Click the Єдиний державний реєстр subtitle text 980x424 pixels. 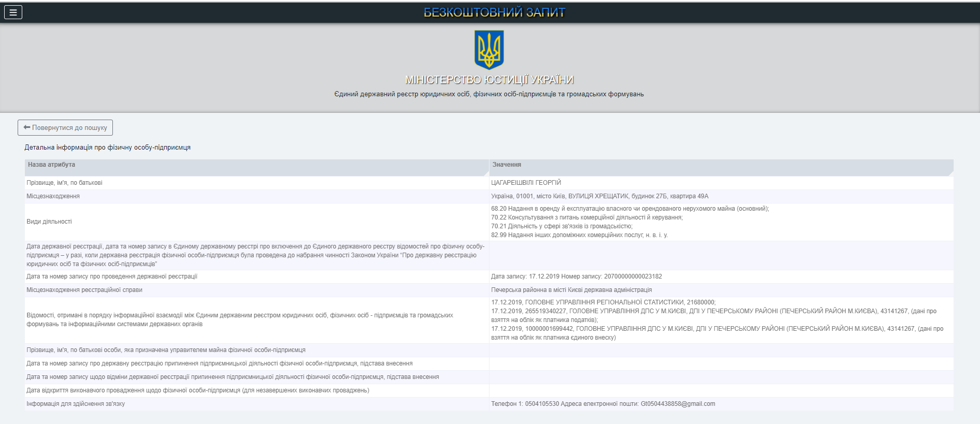tap(489, 94)
